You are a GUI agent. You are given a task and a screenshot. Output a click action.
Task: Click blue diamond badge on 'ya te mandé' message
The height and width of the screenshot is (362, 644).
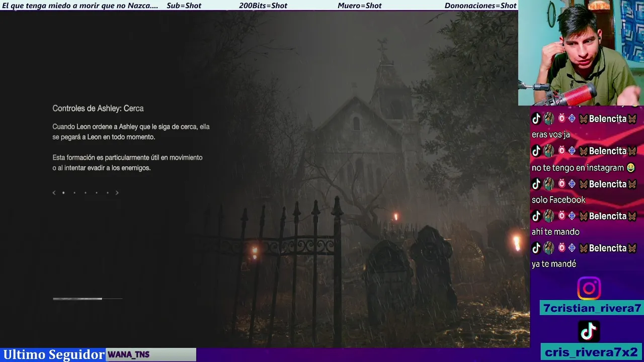pyautogui.click(x=572, y=248)
